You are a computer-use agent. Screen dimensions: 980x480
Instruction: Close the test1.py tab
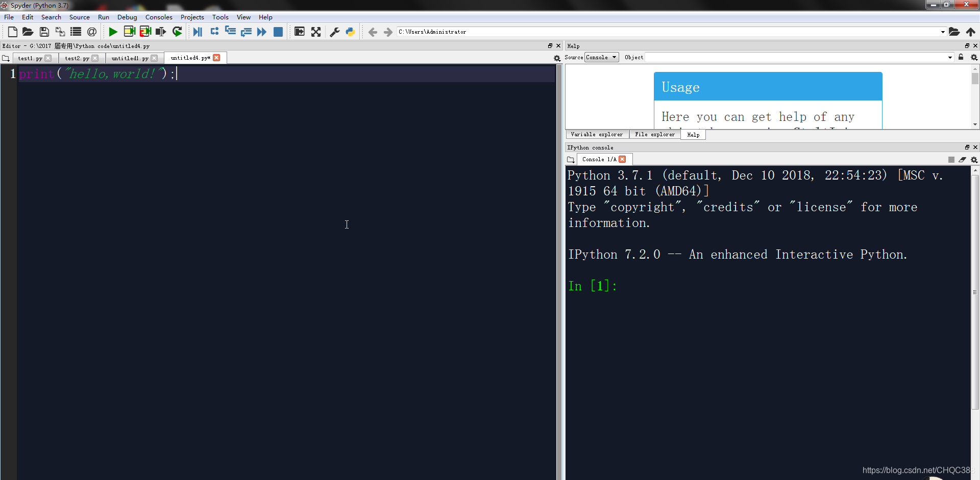pyautogui.click(x=48, y=58)
